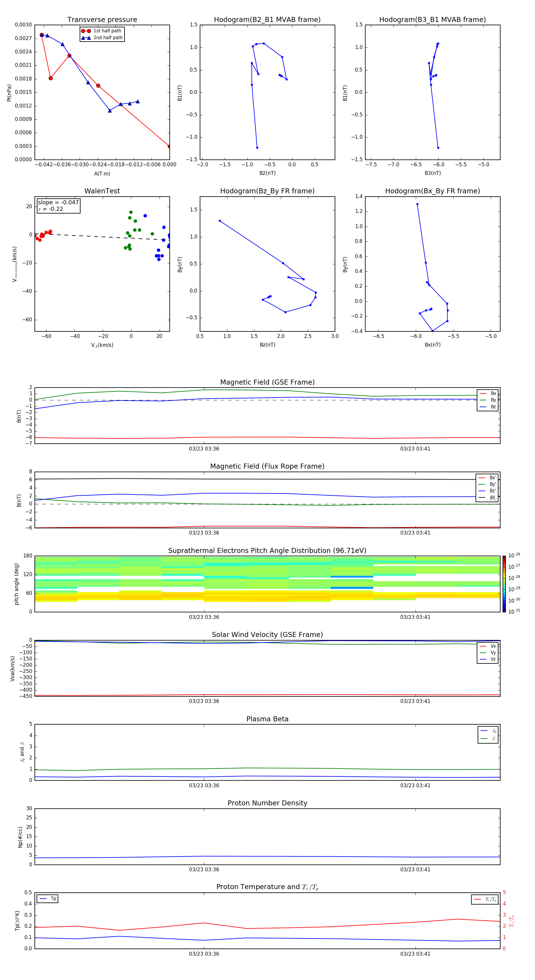Click the "V_A(km/s)" x-axis label
Viewport: 535px width, 980px height.
point(102,345)
